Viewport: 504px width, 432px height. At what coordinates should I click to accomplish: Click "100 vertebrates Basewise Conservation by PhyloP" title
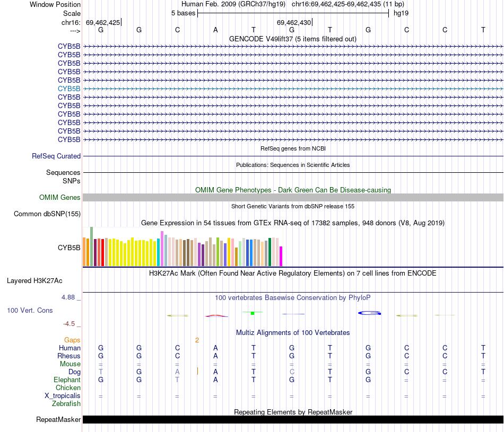coord(293,298)
